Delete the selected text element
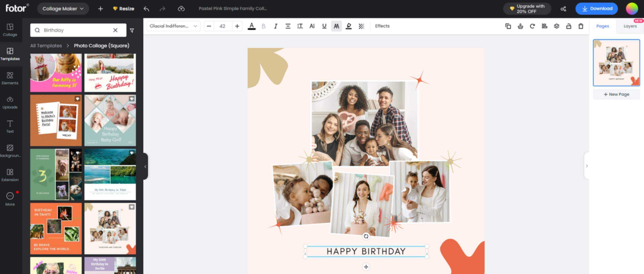This screenshot has height=274, width=644. tap(581, 26)
